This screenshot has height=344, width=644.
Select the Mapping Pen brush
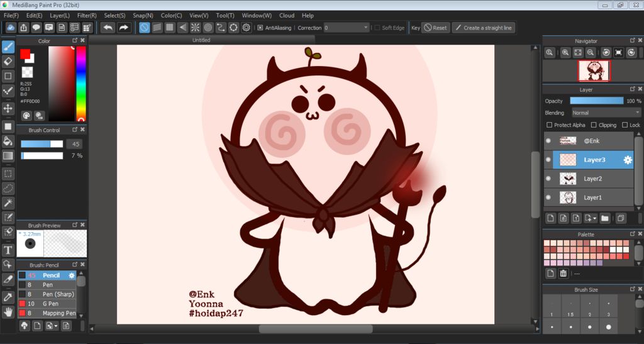coord(47,313)
